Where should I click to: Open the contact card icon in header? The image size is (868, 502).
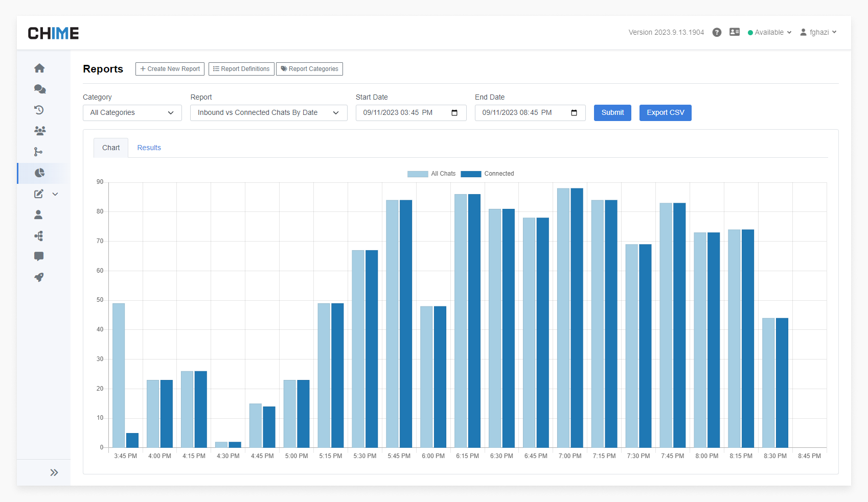735,32
